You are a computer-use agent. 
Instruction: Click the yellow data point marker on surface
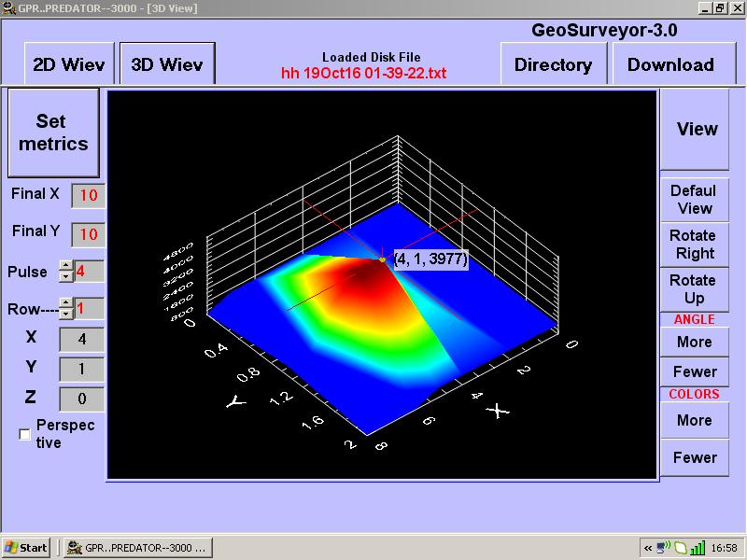[382, 259]
